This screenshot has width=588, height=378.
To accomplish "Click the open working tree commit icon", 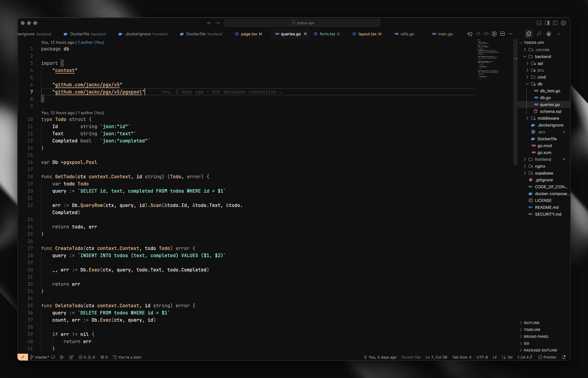I will click(478, 34).
